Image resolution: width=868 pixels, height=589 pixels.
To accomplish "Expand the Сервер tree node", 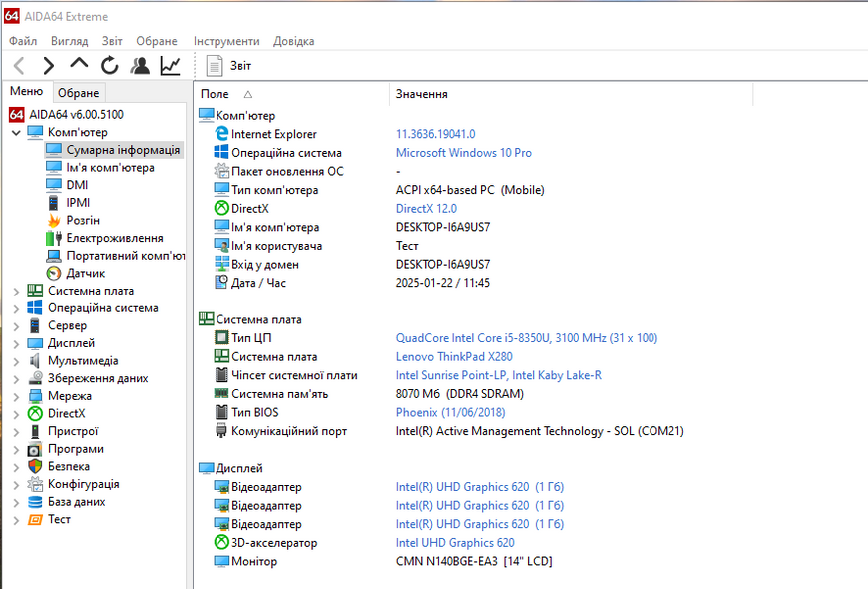I will [x=16, y=326].
